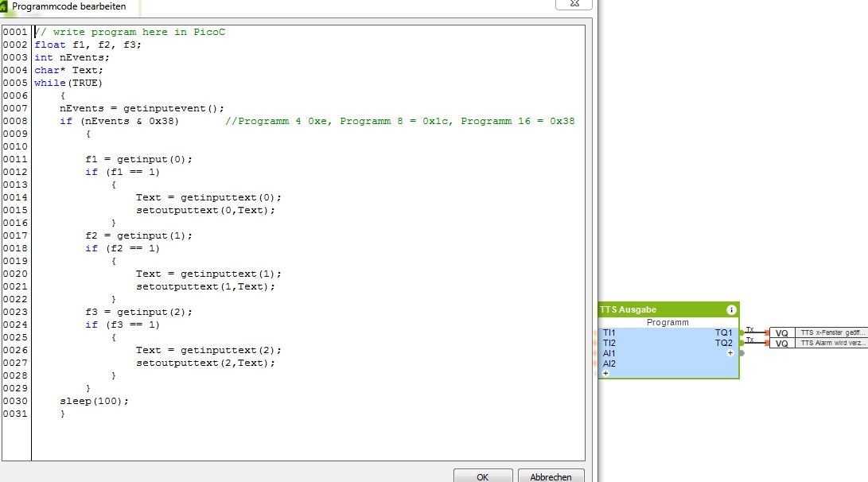Viewport: 868px width, 482px height.
Task: Close the Programmcode bearbeiten dialog with X
Action: coord(574,4)
